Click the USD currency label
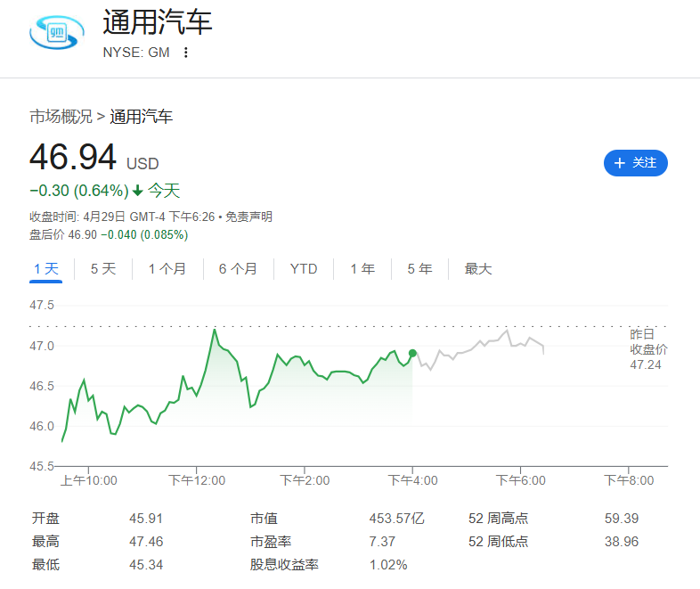This screenshot has width=700, height=589. (142, 164)
